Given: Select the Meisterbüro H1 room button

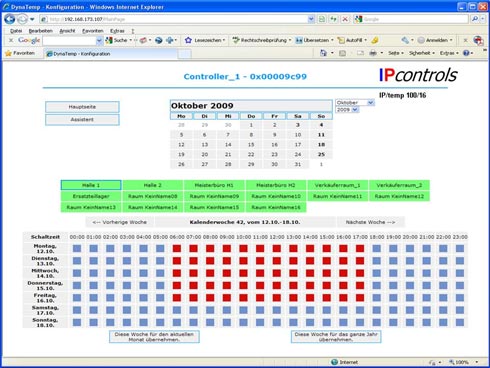Looking at the screenshot, I should pyautogui.click(x=214, y=185).
